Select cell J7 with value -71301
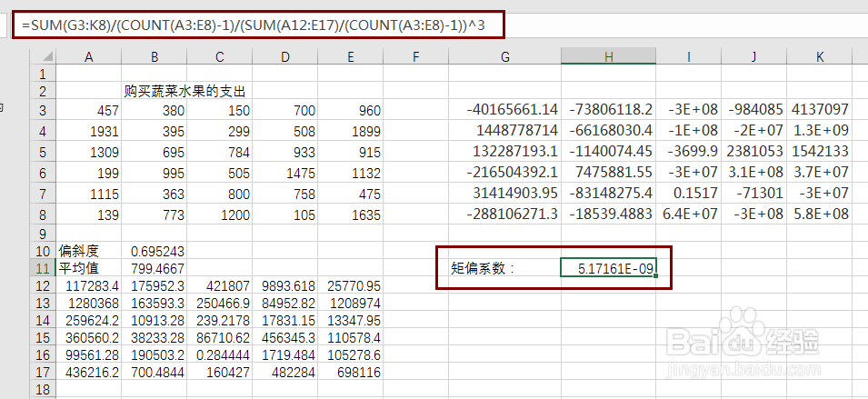Image resolution: width=868 pixels, height=399 pixels. click(x=754, y=195)
